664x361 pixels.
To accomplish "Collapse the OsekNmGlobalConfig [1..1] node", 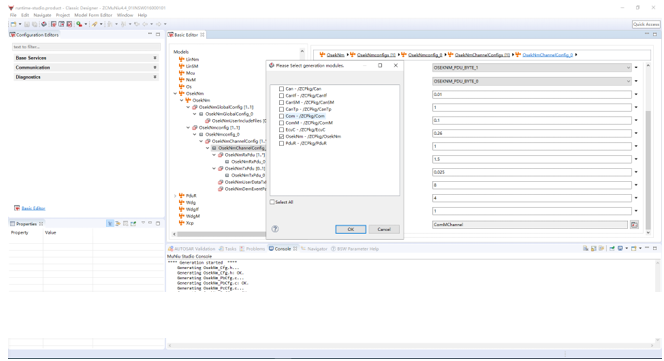I will click(x=188, y=107).
